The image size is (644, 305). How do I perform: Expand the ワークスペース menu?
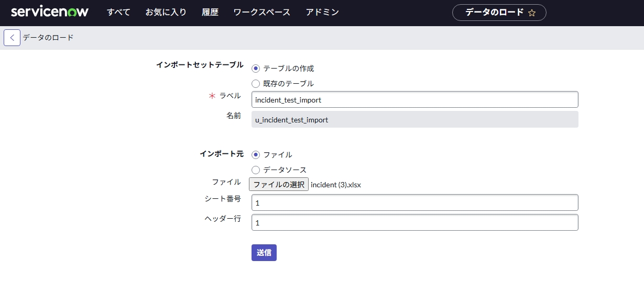point(261,12)
